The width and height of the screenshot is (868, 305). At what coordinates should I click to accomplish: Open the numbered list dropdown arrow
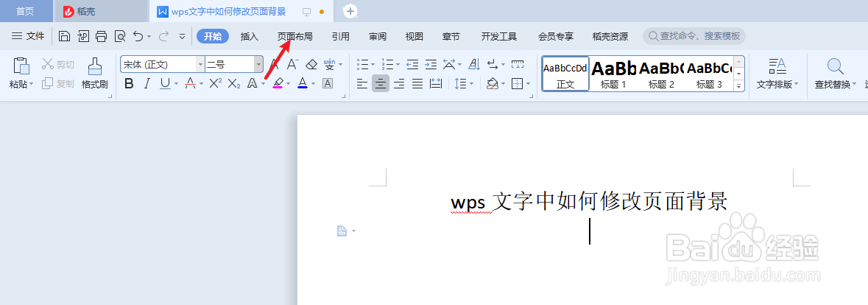point(398,65)
